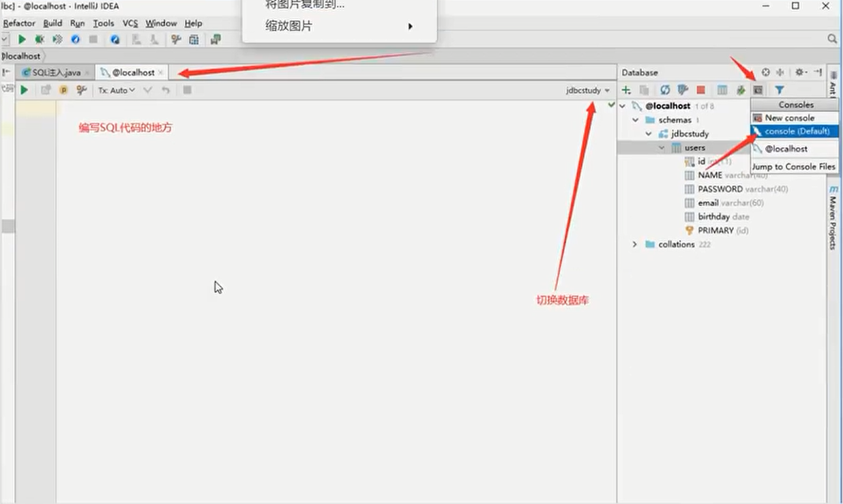Select console (Default) in the Consoles popup
Screen dimensions: 843x504
(x=794, y=131)
